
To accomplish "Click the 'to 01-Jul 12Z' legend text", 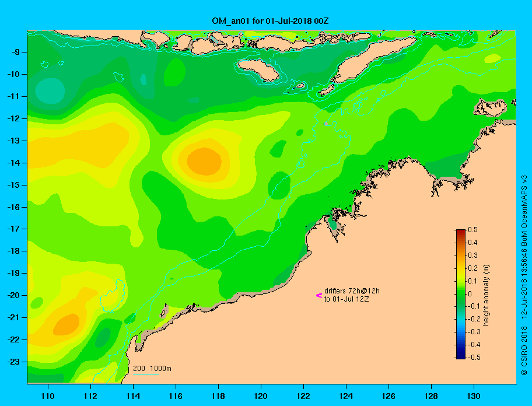I will tap(346, 299).
